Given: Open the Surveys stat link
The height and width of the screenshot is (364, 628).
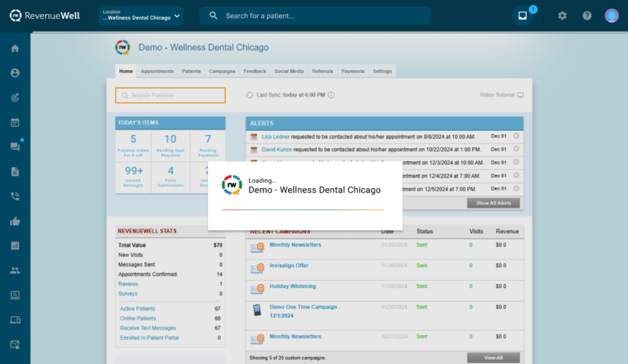Looking at the screenshot, I should [127, 294].
